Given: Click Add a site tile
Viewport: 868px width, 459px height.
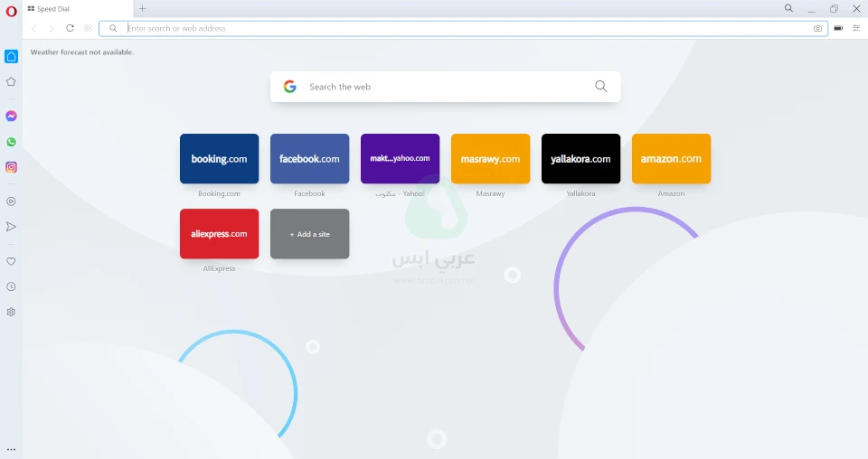Looking at the screenshot, I should tap(309, 234).
